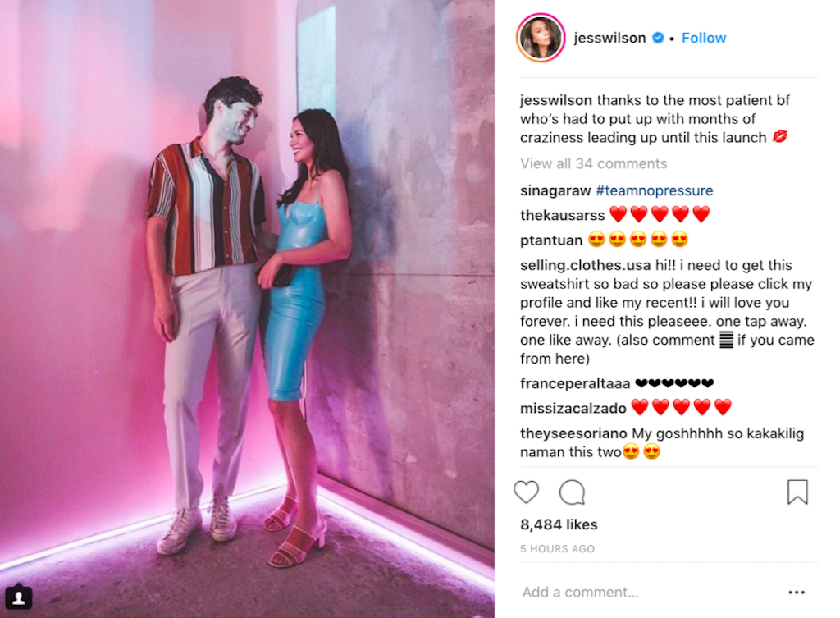Save post with bookmark icon
This screenshot has width=840, height=618.
pos(797,492)
